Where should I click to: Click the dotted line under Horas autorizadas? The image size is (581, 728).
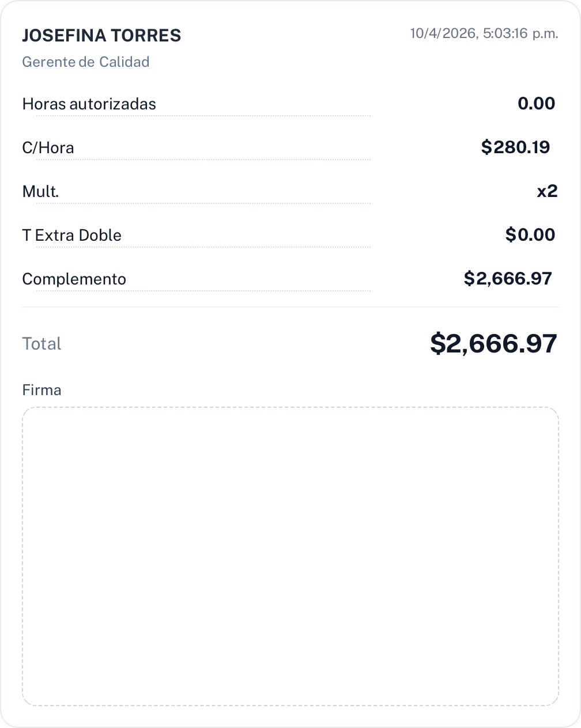coord(203,116)
